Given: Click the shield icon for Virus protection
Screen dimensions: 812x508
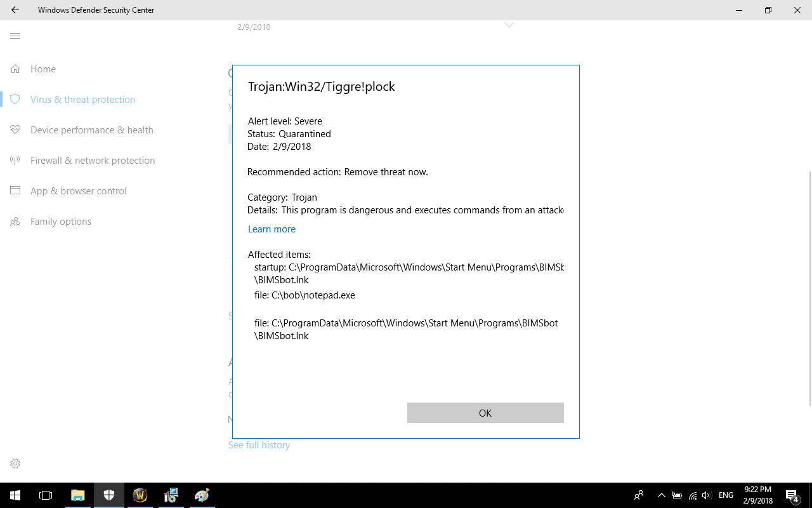Looking at the screenshot, I should pos(15,99).
